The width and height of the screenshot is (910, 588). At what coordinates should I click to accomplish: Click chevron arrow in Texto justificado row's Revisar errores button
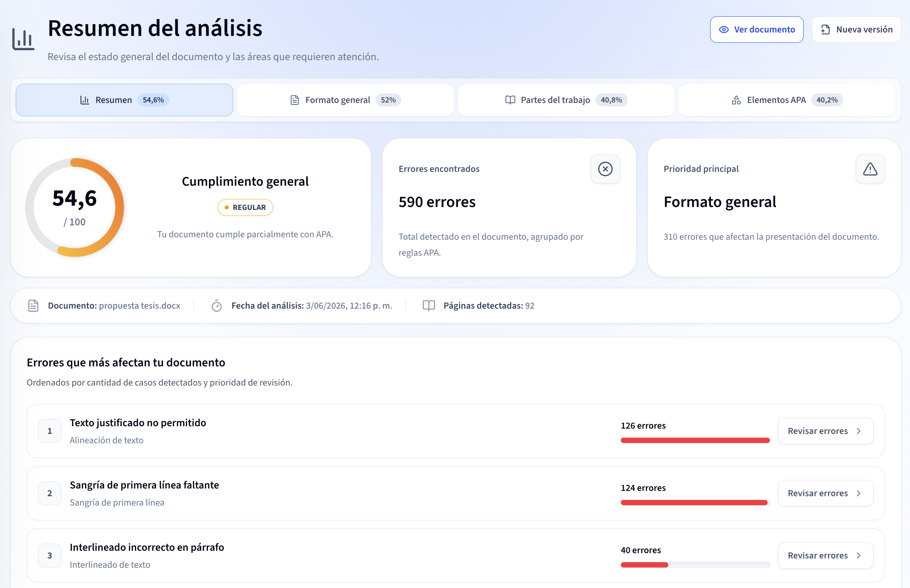pyautogui.click(x=858, y=431)
